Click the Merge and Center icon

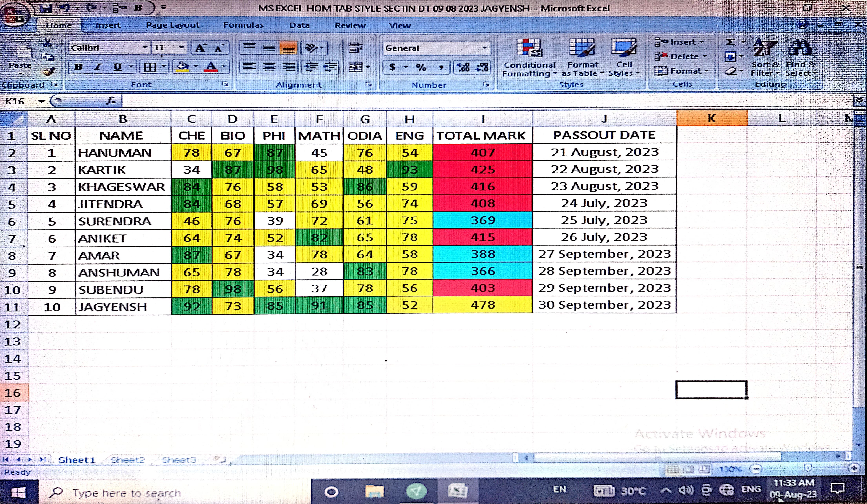click(355, 67)
